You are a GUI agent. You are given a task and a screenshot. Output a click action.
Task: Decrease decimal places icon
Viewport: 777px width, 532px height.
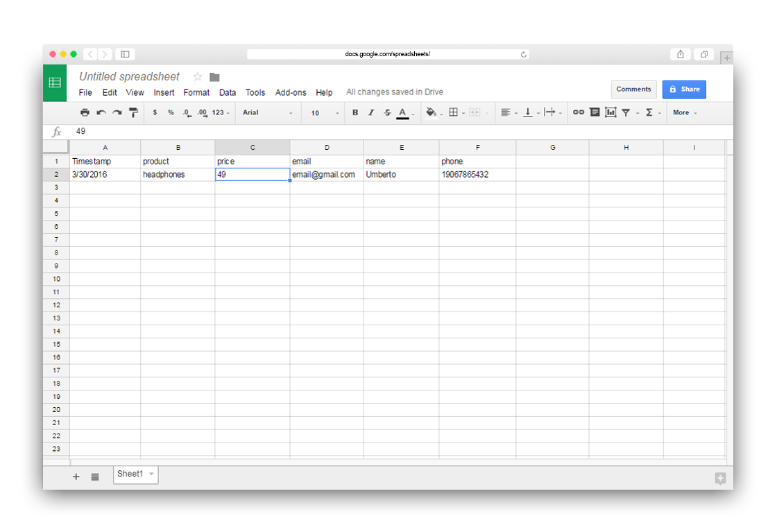187,113
